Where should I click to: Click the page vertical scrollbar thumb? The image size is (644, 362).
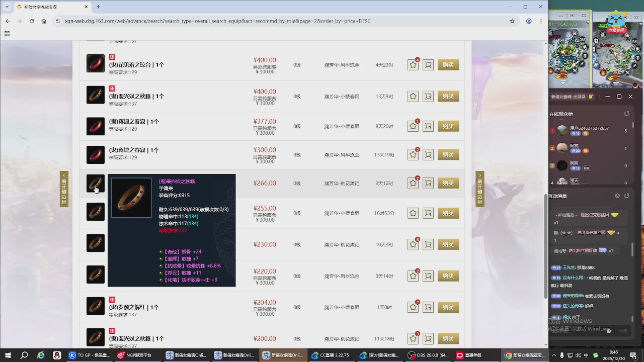[546, 246]
